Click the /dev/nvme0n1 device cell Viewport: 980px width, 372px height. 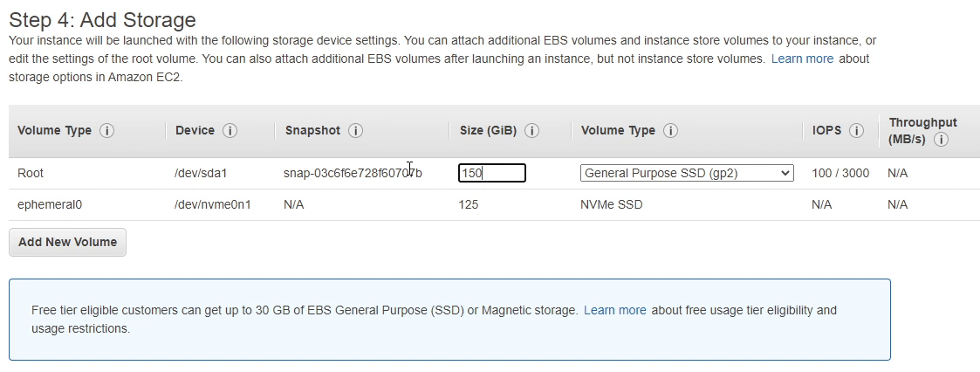pos(212,204)
